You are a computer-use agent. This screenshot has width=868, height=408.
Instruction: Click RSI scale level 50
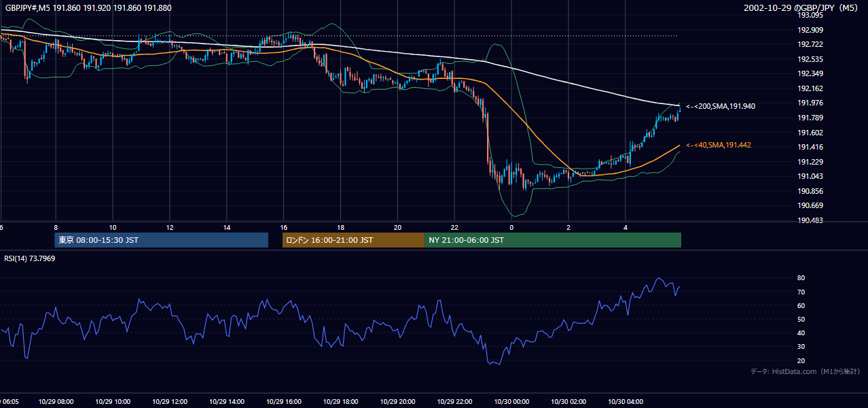click(x=801, y=319)
